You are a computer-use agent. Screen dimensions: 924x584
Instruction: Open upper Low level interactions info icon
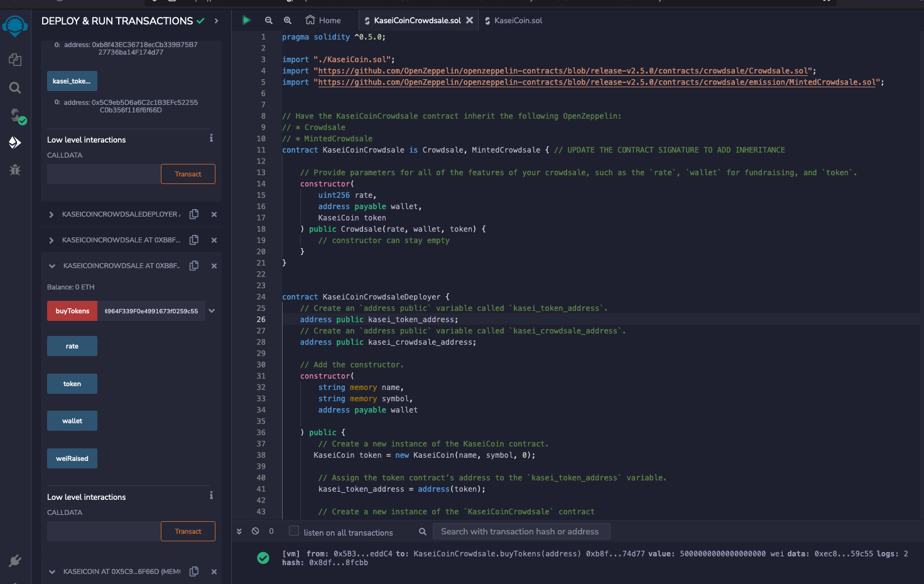[211, 138]
